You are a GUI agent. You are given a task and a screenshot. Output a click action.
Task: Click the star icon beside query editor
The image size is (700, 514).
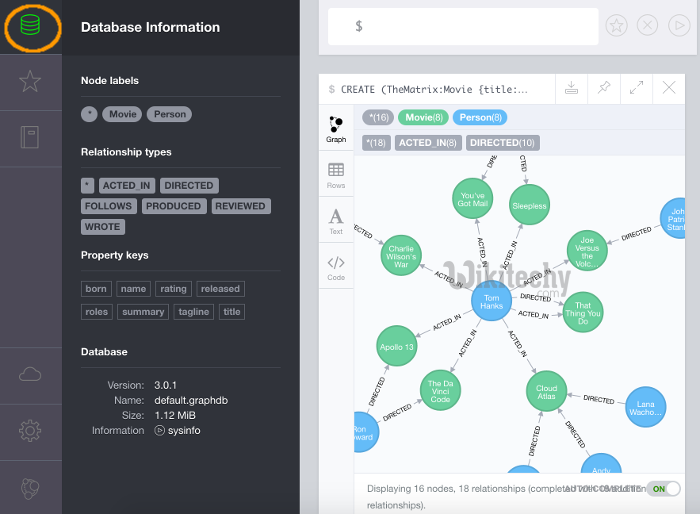coord(617,26)
